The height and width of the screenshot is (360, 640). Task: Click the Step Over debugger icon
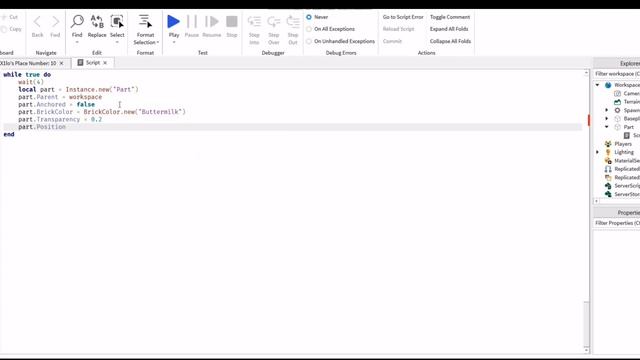click(x=273, y=22)
